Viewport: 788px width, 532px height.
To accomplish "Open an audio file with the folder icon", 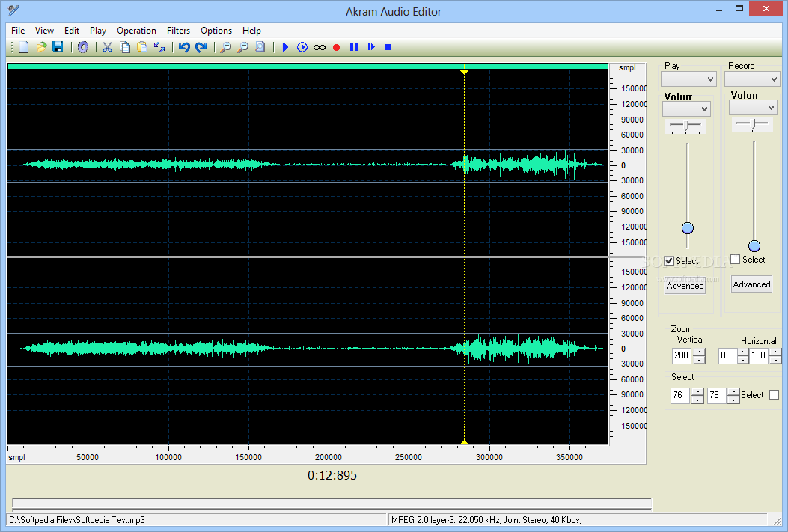I will click(x=41, y=47).
